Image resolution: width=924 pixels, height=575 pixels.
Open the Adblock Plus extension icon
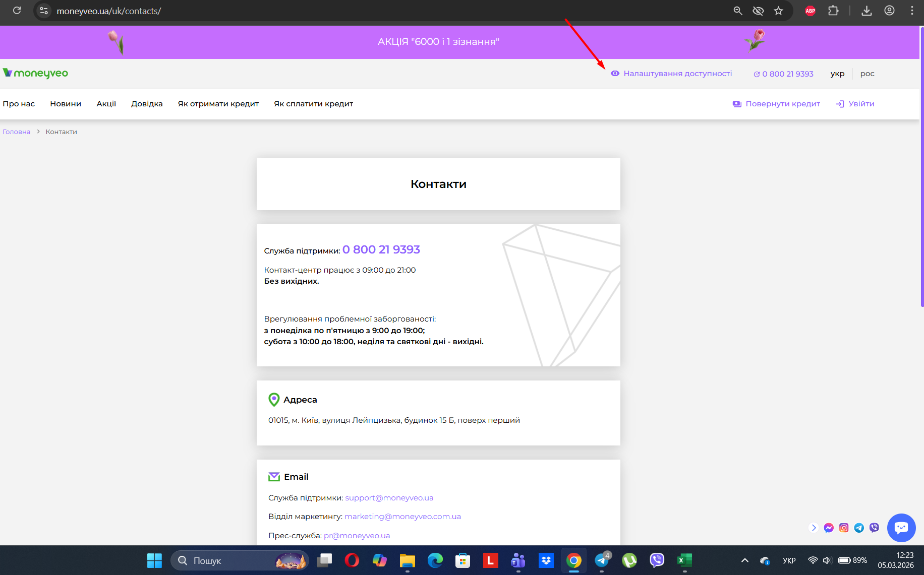[x=811, y=11]
